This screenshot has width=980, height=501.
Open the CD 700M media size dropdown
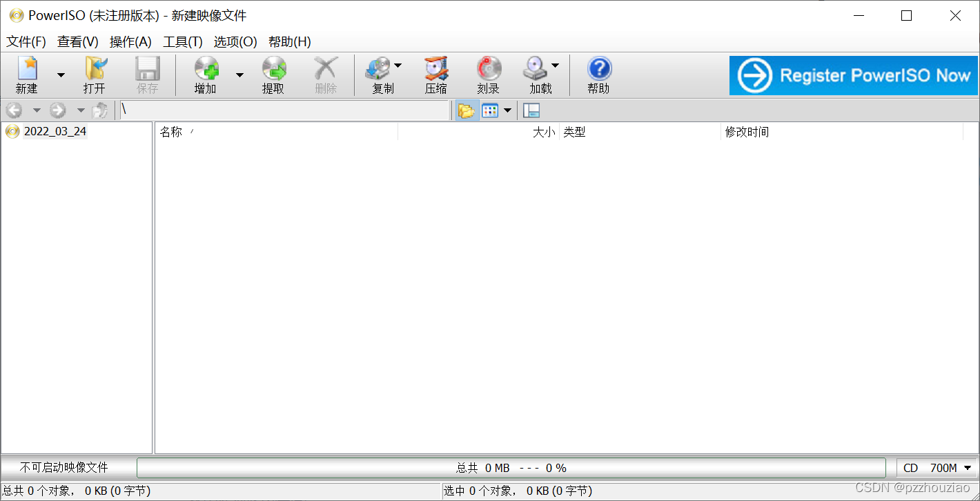click(x=937, y=468)
